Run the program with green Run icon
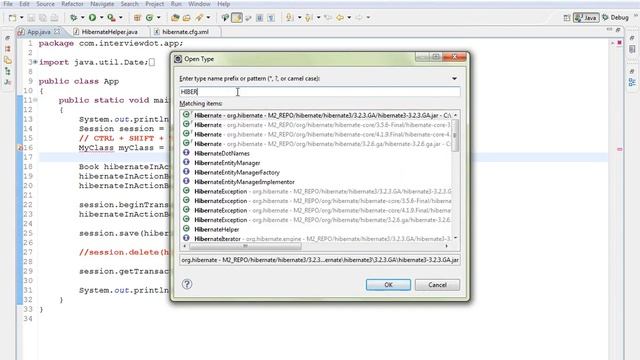 [92, 18]
